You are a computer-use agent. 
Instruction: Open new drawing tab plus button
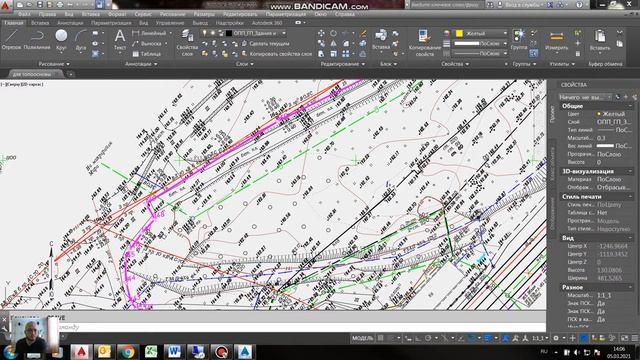(70, 74)
